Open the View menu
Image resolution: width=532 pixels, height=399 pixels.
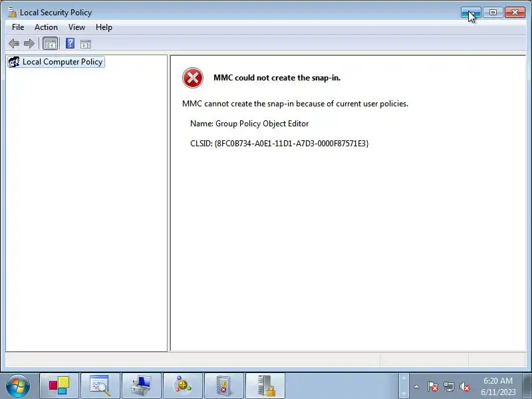coord(76,27)
